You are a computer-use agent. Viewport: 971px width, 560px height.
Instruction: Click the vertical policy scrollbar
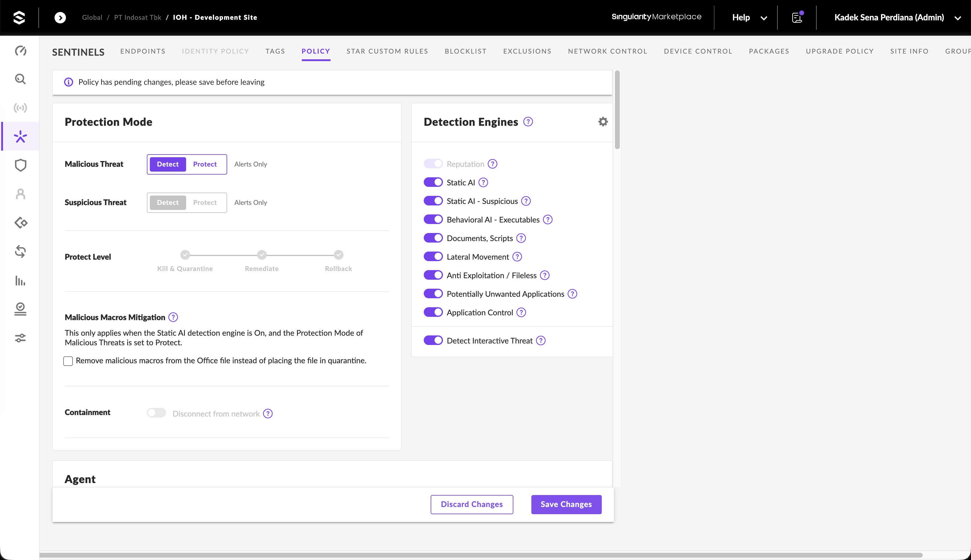click(617, 110)
